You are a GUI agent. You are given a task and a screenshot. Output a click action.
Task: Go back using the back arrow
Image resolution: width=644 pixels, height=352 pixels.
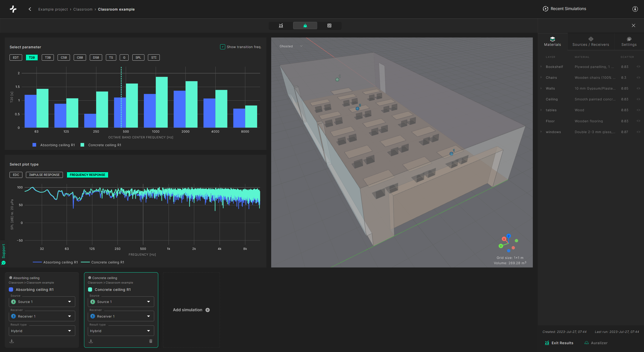[x=30, y=9]
